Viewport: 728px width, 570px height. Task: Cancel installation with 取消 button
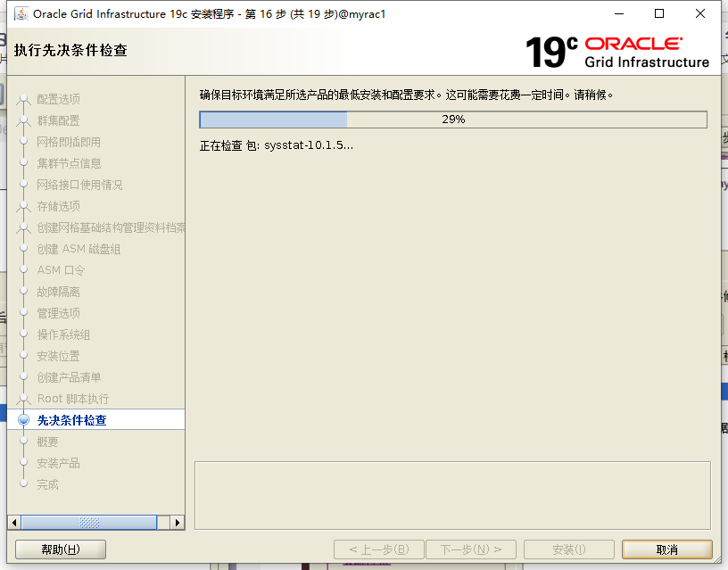[666, 549]
